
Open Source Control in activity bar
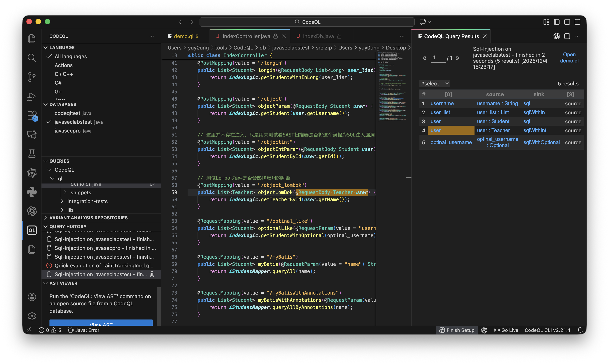point(32,77)
